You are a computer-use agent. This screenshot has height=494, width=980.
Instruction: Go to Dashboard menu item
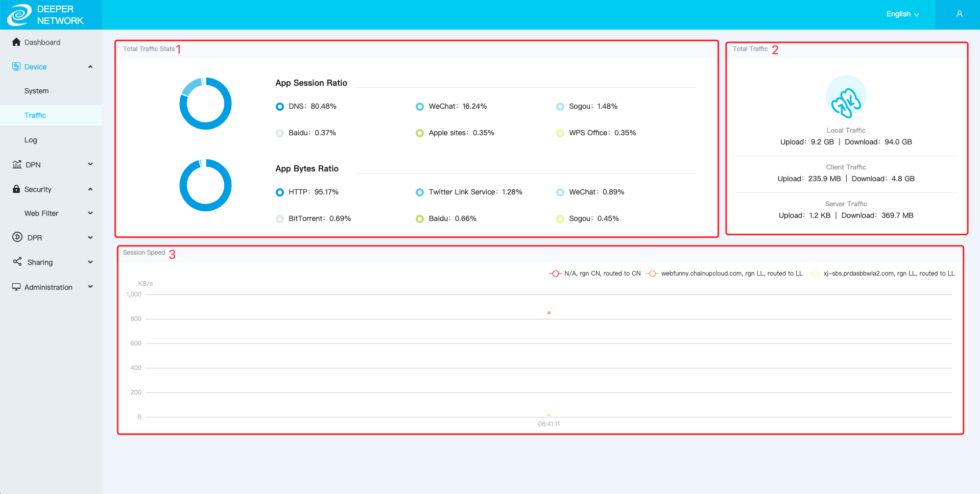tap(42, 42)
